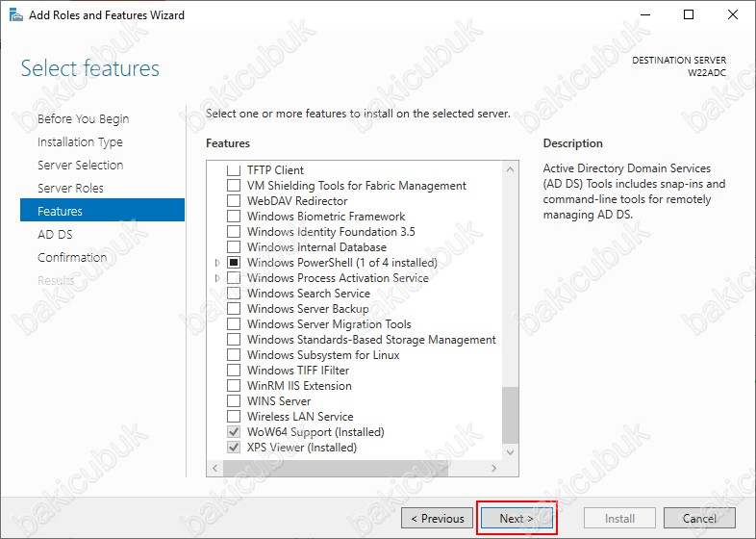Screen dimensions: 756x539
Task: Enable Wireless LAN Service checkbox
Action: (x=234, y=417)
